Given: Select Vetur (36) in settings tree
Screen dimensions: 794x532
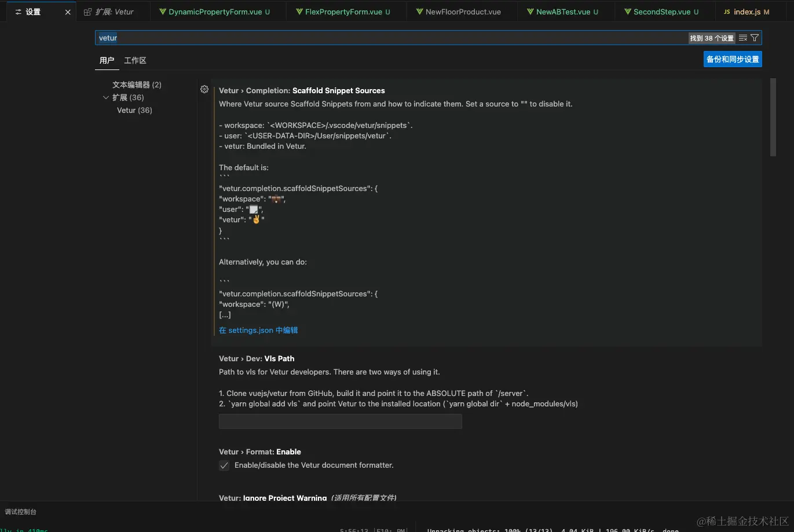Looking at the screenshot, I should 134,110.
